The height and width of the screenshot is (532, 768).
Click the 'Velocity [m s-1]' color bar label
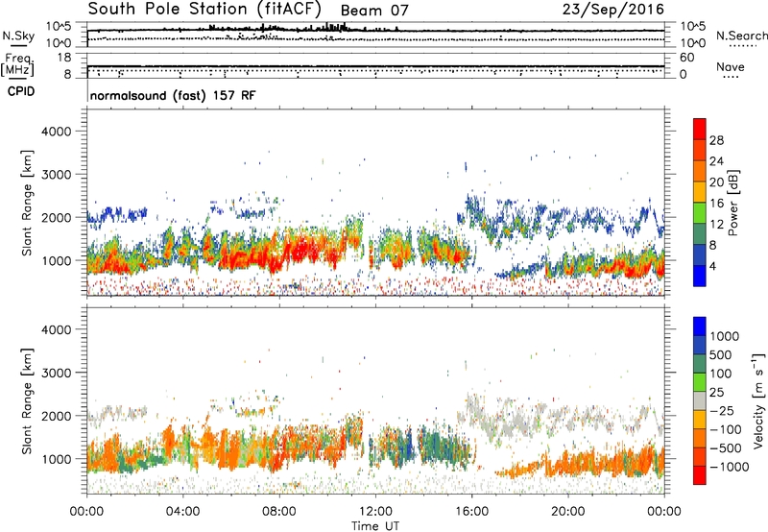[x=758, y=400]
